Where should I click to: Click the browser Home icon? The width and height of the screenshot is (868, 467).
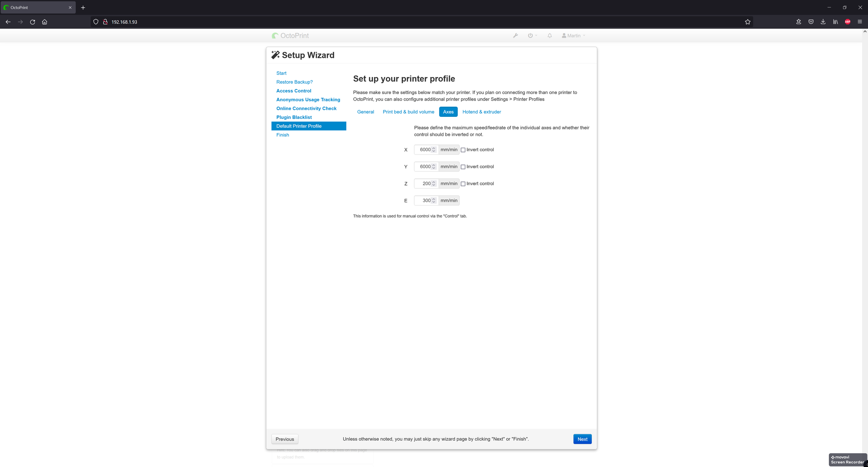point(44,22)
